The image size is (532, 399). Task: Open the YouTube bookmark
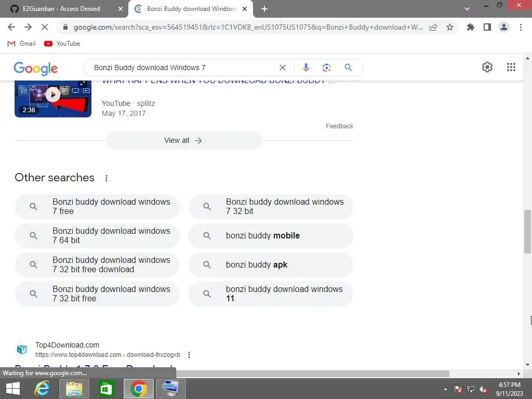[62, 44]
